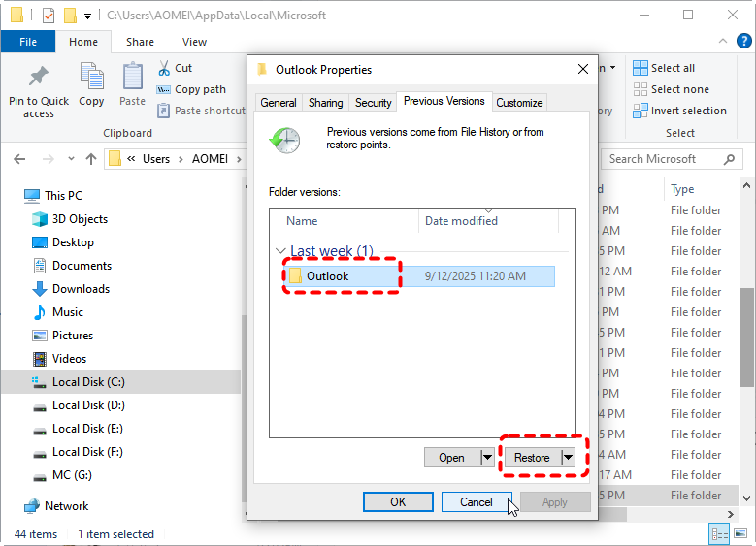Close the Outlook Properties dialog
Viewport: 756px width, 546px height.
tap(583, 70)
